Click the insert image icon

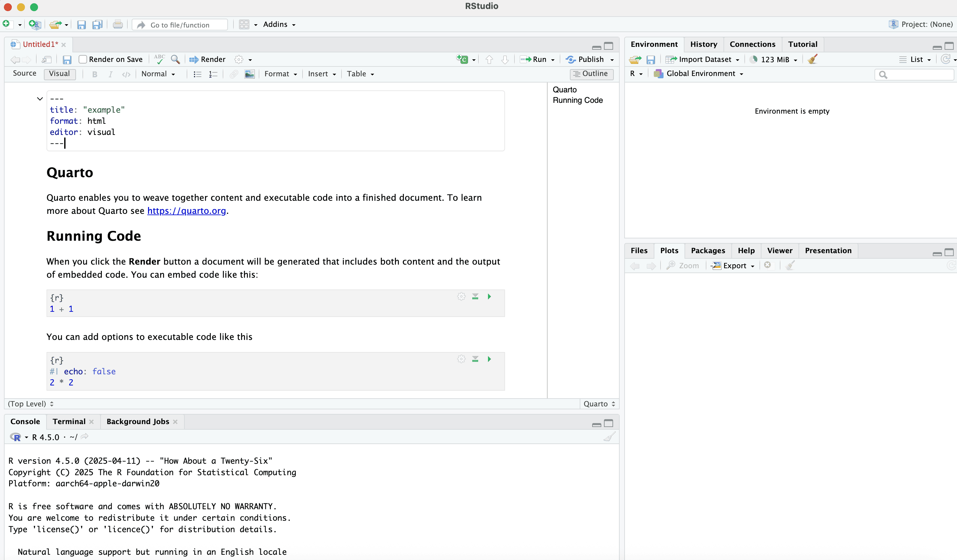point(250,74)
